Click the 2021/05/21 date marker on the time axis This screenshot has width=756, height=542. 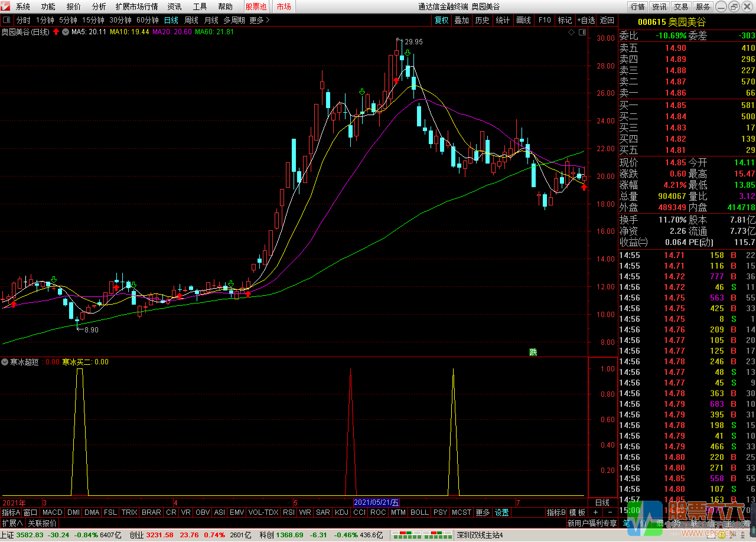point(376,502)
